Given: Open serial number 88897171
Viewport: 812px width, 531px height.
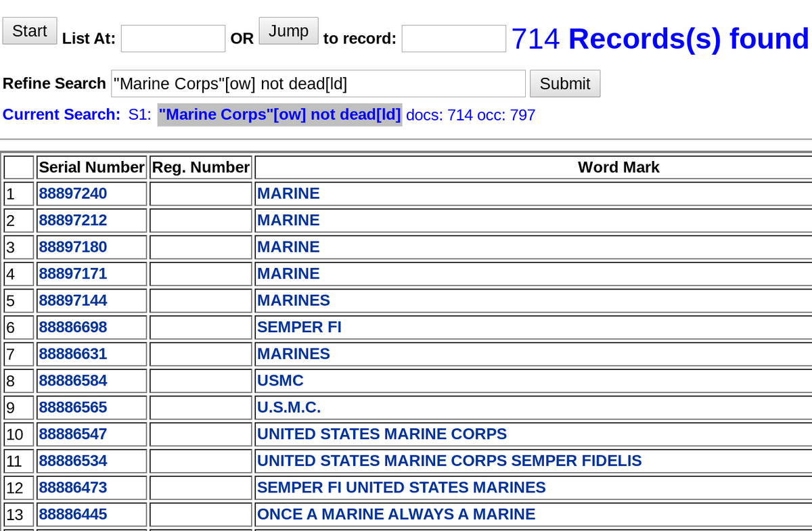Looking at the screenshot, I should [73, 274].
